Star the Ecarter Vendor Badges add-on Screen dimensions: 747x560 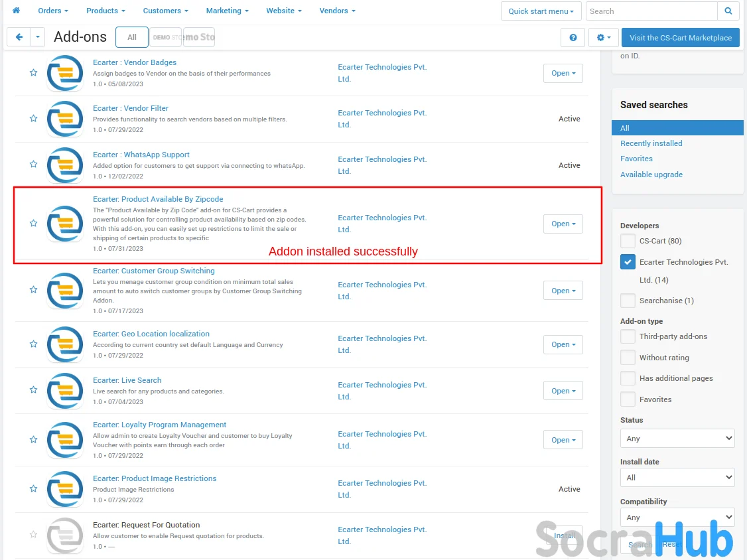(x=33, y=73)
